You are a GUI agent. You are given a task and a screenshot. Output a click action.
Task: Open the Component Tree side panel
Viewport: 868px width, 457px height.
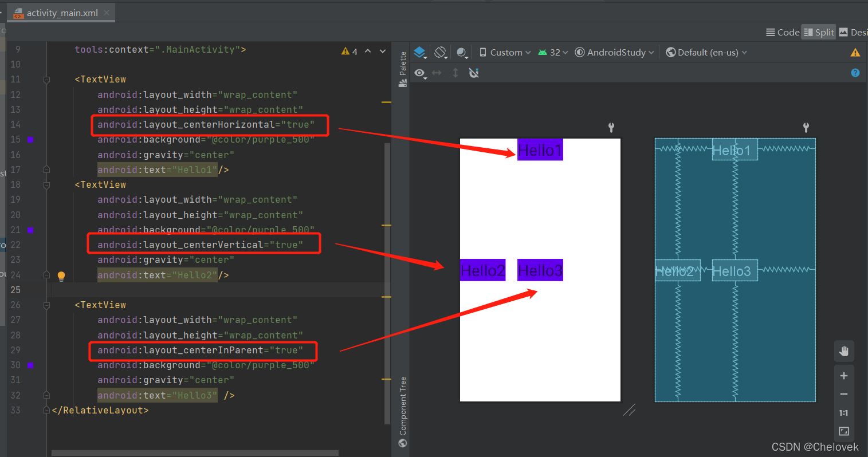pyautogui.click(x=403, y=412)
